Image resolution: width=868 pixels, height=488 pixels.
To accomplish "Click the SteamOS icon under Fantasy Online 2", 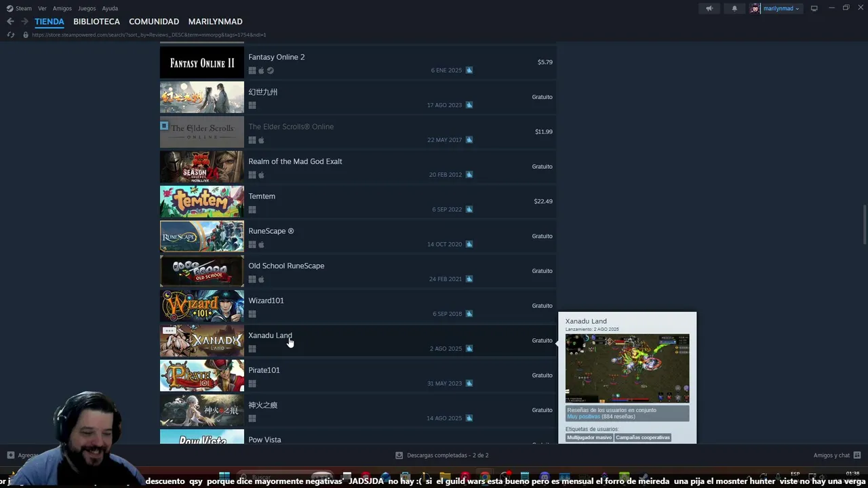I will click(x=271, y=70).
